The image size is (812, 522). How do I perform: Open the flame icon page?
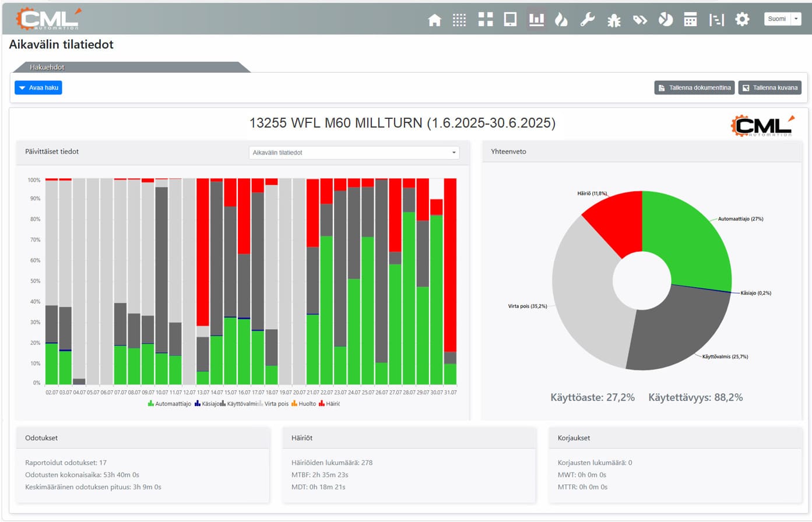pos(561,20)
